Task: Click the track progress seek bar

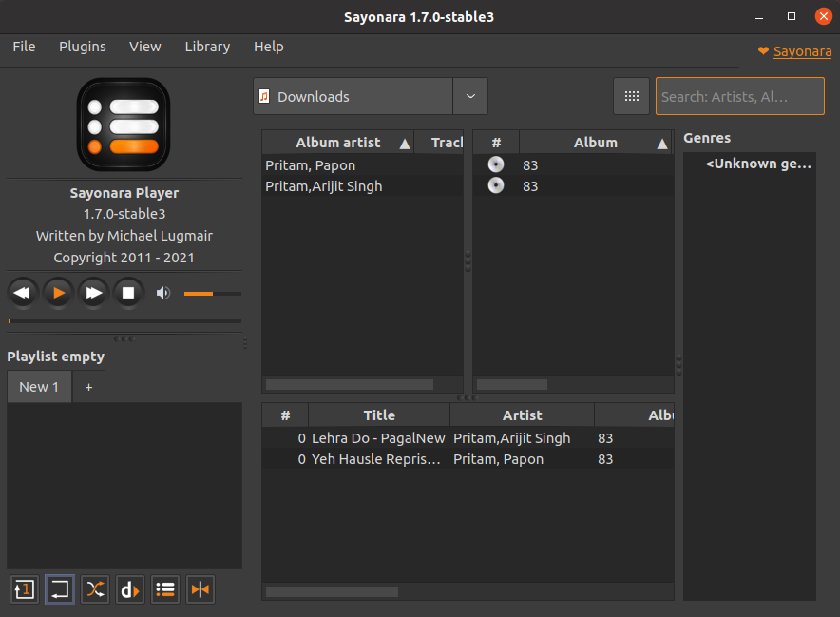Action: click(x=124, y=321)
